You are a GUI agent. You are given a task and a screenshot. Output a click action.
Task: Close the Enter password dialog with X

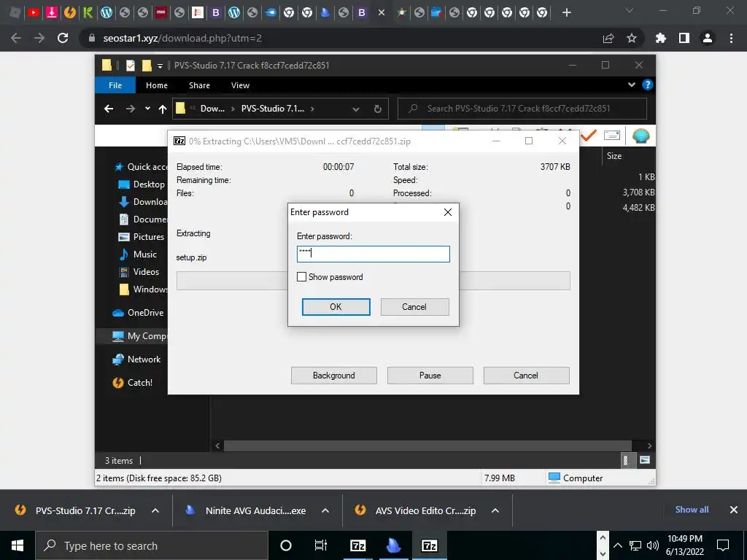click(448, 212)
